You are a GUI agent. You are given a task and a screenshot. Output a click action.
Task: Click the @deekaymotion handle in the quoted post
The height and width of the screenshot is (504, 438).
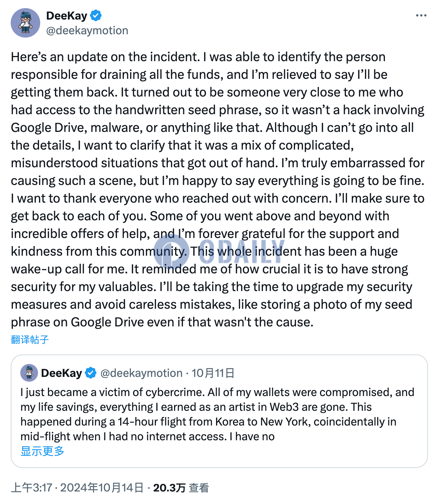click(x=142, y=373)
